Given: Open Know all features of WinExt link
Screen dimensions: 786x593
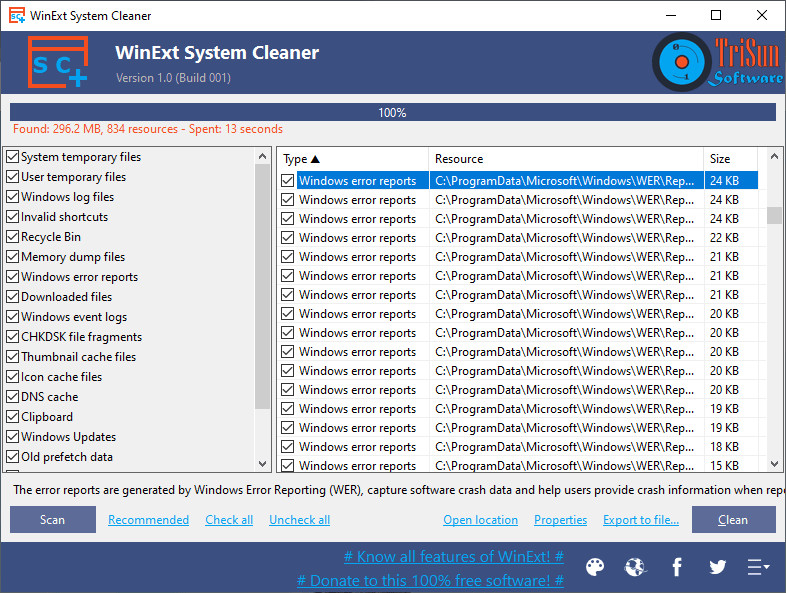Looking at the screenshot, I should click(x=454, y=556).
